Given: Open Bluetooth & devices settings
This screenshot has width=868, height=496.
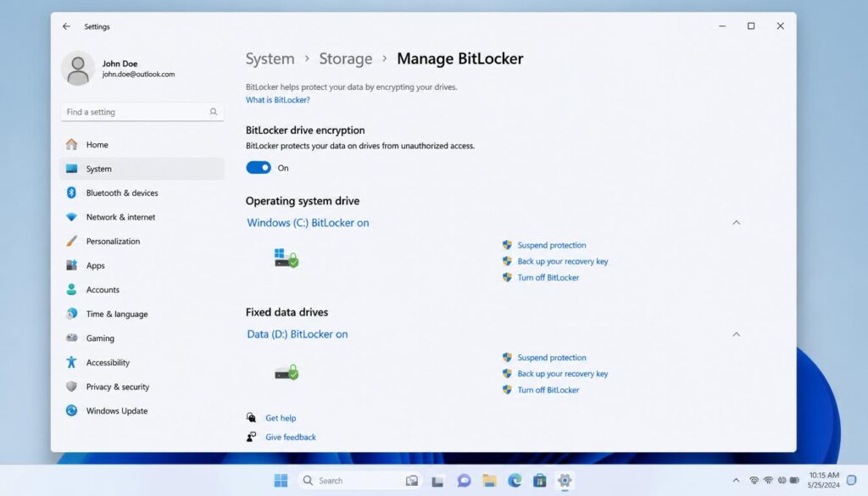Looking at the screenshot, I should (x=142, y=192).
